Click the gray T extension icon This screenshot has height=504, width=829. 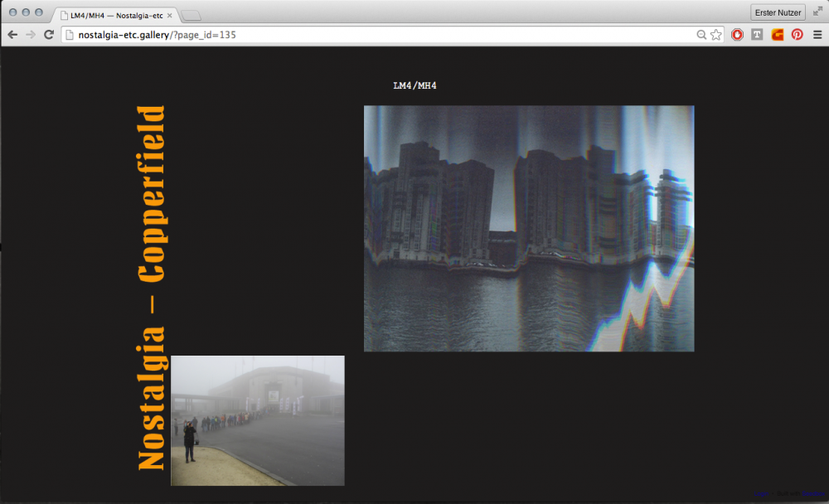pyautogui.click(x=757, y=35)
